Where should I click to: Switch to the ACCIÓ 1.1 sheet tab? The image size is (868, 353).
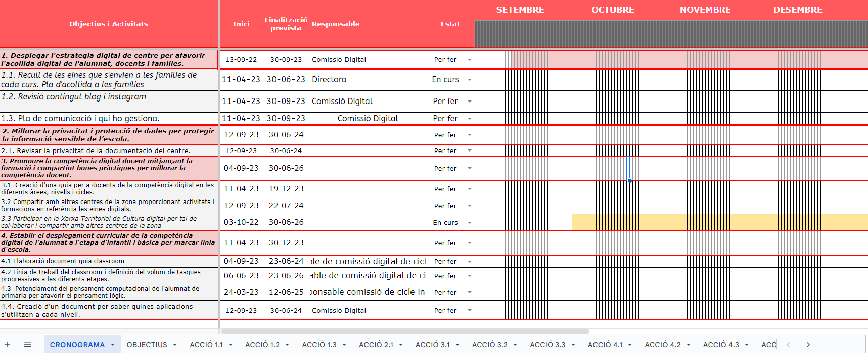pyautogui.click(x=206, y=345)
